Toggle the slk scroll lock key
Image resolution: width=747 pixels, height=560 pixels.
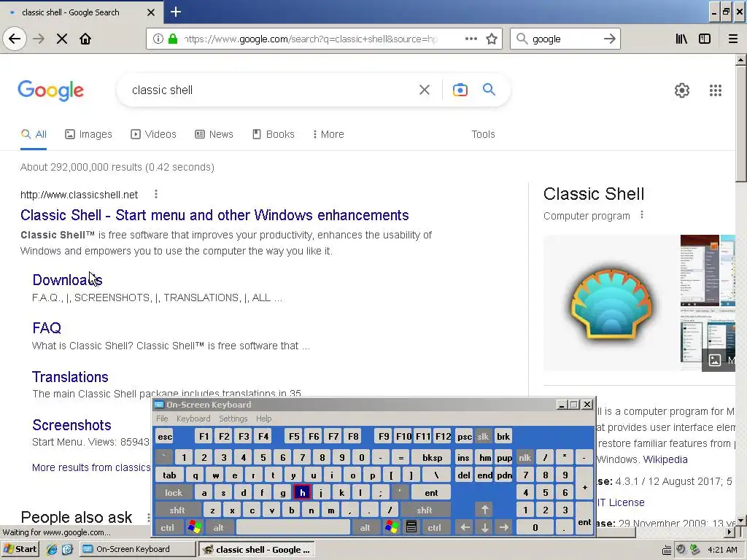tap(483, 437)
